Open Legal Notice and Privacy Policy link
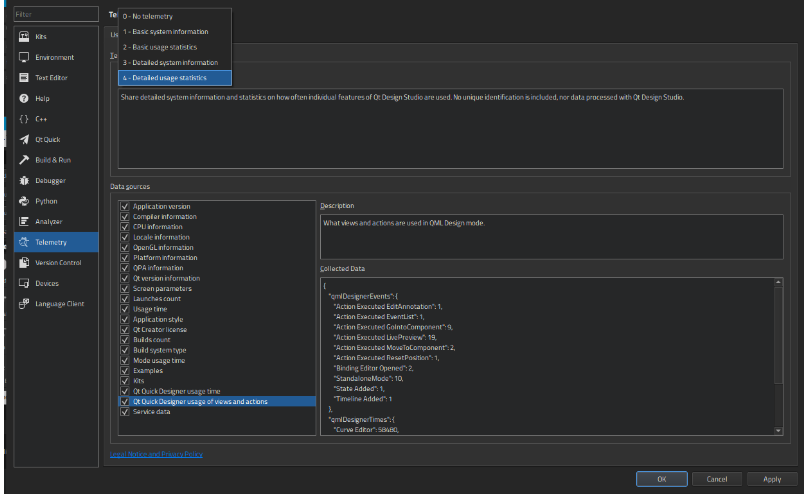 (x=156, y=454)
